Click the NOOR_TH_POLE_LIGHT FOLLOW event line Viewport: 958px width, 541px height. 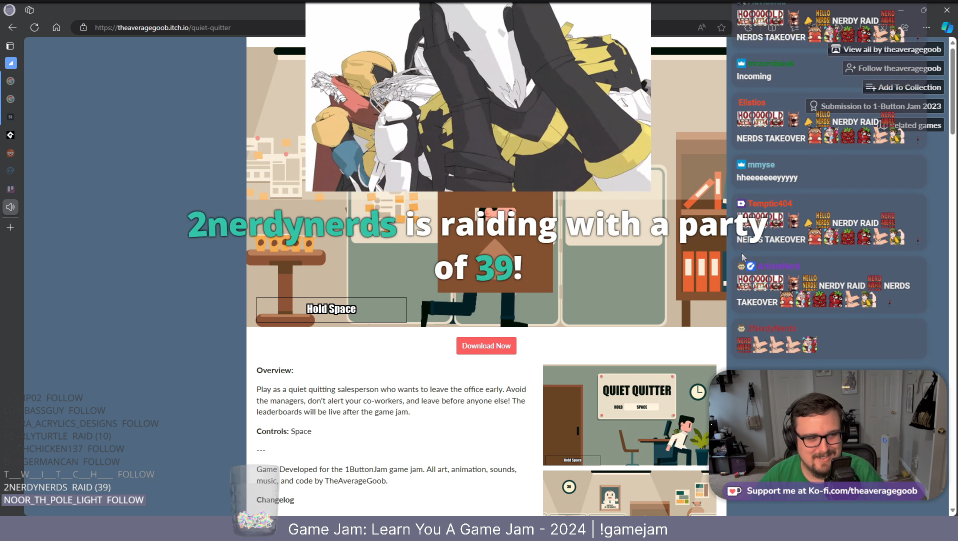[74, 500]
